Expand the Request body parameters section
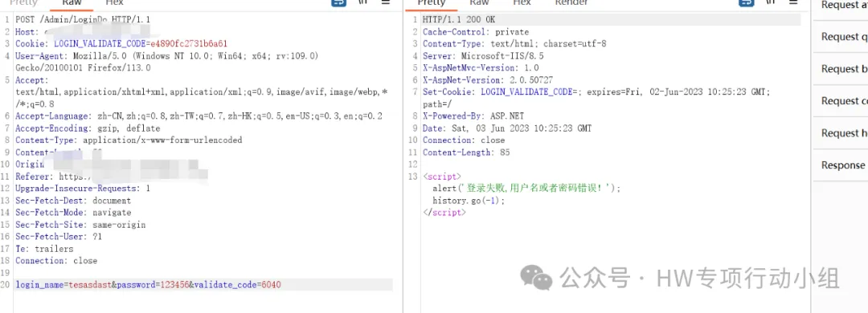The height and width of the screenshot is (313, 868). (x=841, y=69)
